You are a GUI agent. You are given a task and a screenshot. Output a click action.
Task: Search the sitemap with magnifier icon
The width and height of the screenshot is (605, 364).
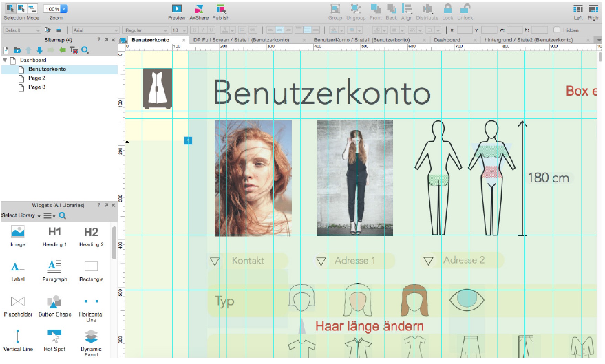pos(85,50)
